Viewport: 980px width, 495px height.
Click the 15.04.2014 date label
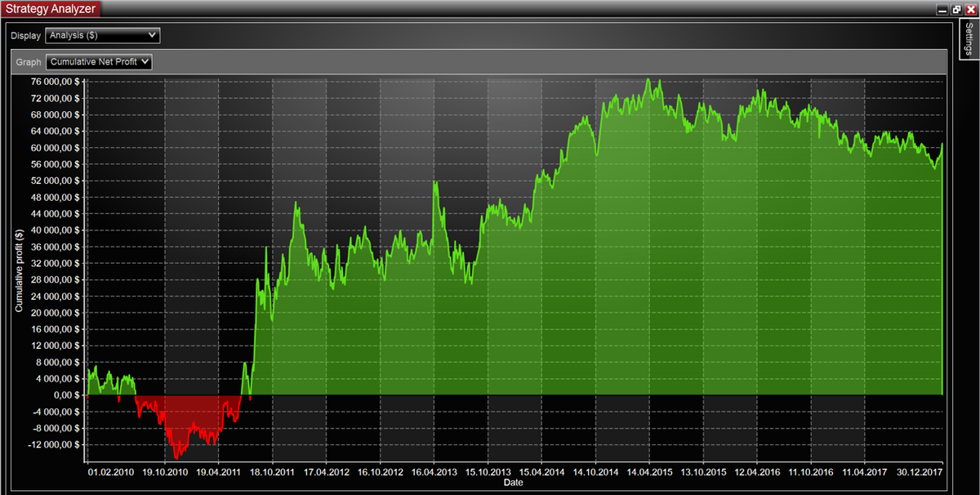coord(542,472)
